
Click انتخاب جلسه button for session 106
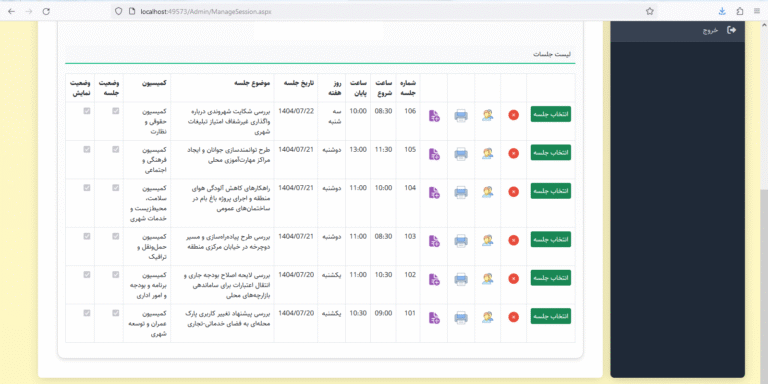(x=551, y=114)
